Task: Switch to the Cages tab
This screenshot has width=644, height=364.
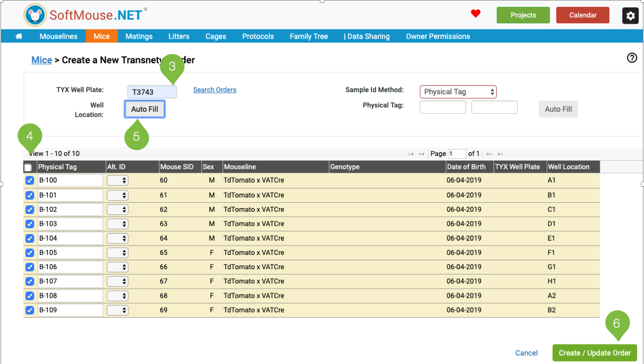Action: tap(216, 36)
